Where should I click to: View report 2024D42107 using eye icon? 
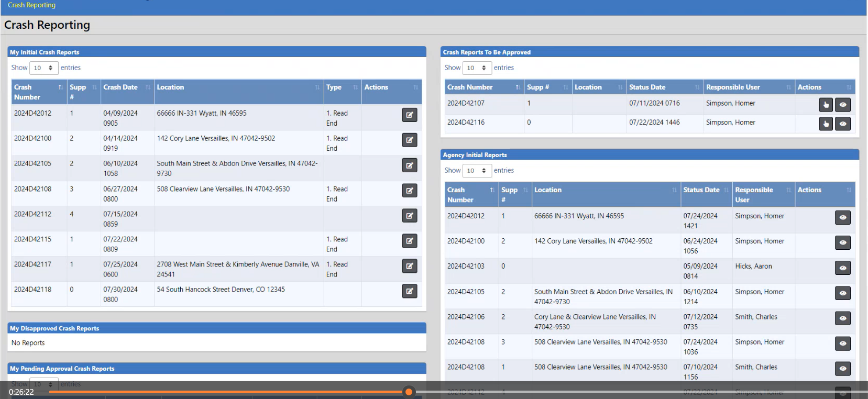click(842, 105)
